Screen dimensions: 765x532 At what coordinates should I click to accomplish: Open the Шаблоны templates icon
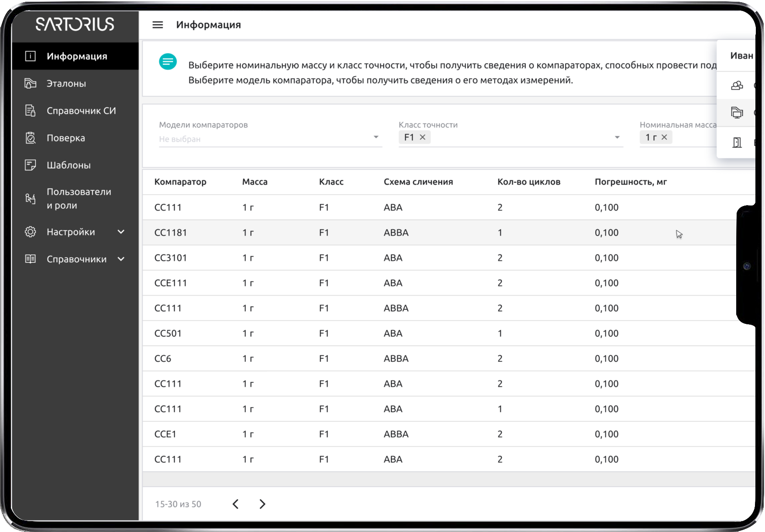coord(30,165)
